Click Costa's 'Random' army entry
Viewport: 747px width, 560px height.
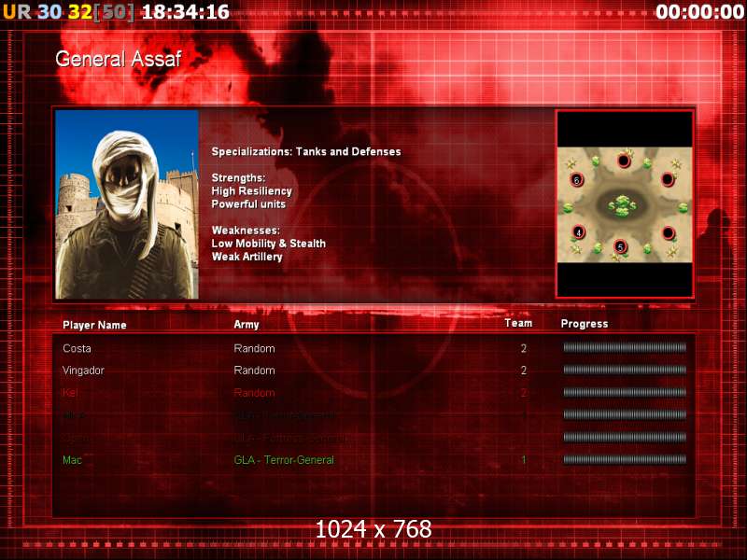coord(254,348)
